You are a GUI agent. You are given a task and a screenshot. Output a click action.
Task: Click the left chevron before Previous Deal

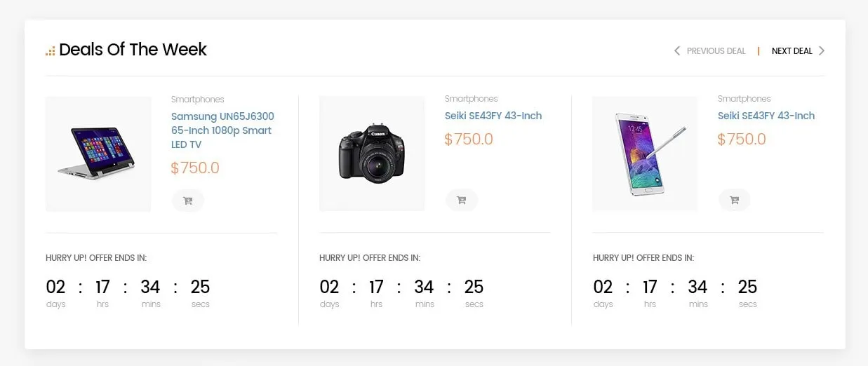(677, 50)
